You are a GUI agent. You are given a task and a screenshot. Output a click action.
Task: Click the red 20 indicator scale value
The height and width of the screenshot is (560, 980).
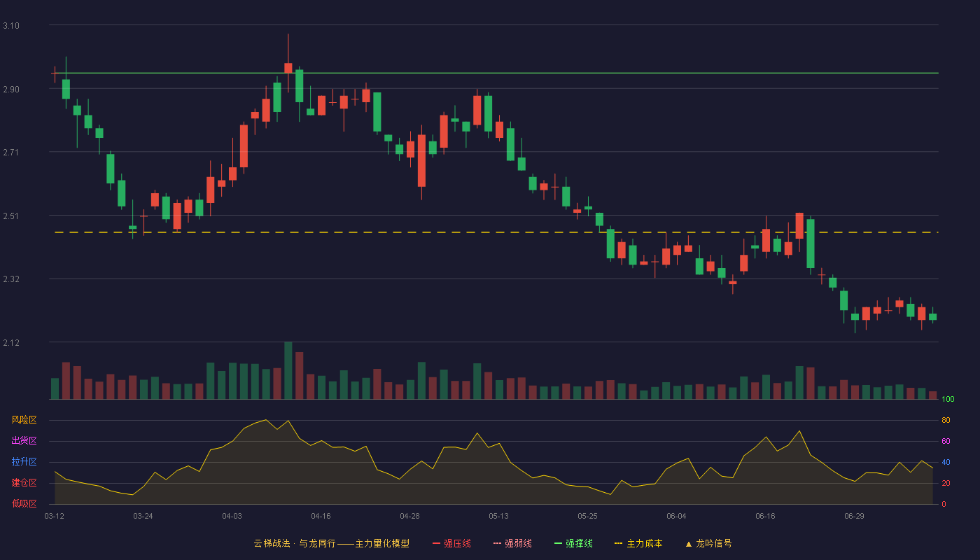point(946,483)
